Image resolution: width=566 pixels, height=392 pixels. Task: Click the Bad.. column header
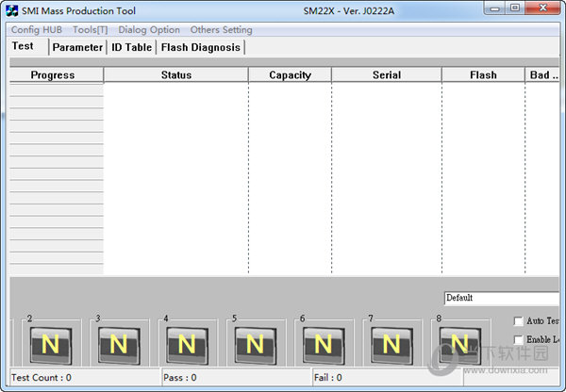click(x=542, y=75)
